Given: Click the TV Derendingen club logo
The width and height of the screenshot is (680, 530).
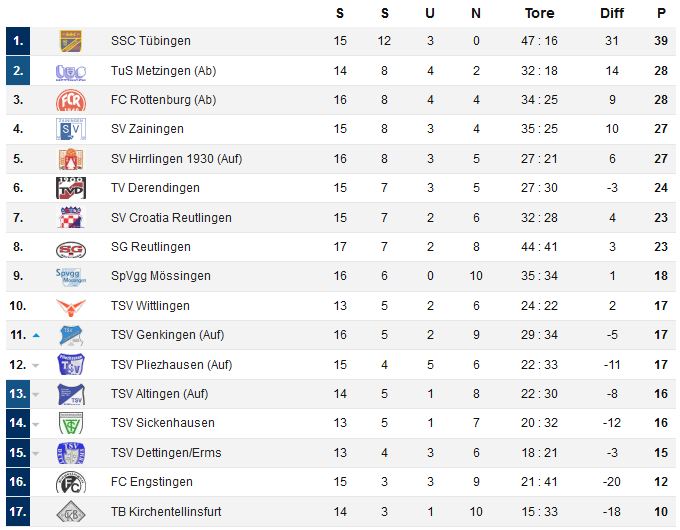Looking at the screenshot, I should (x=70, y=188).
